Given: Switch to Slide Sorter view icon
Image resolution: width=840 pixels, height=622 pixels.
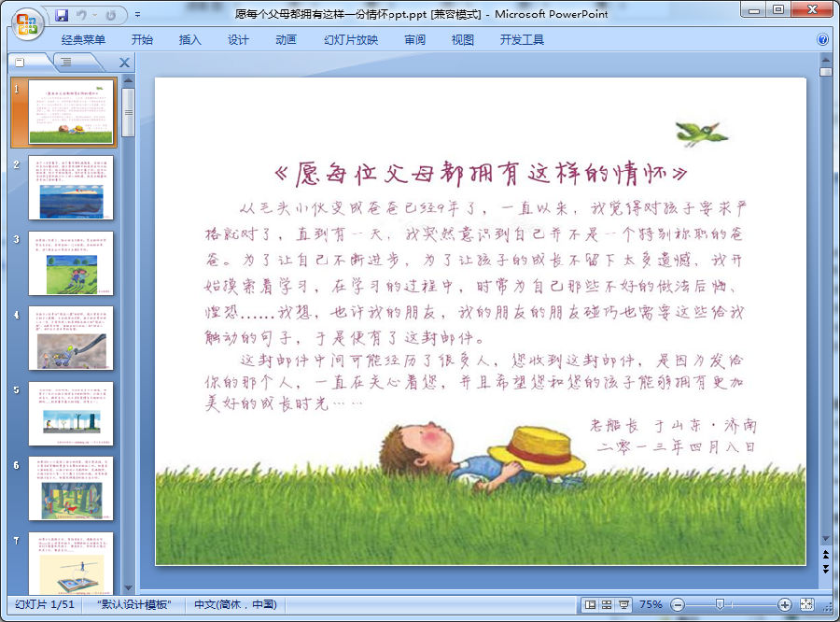Looking at the screenshot, I should click(607, 605).
